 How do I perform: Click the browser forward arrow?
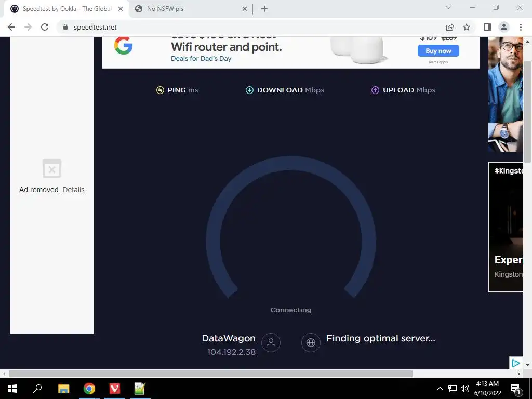click(28, 27)
